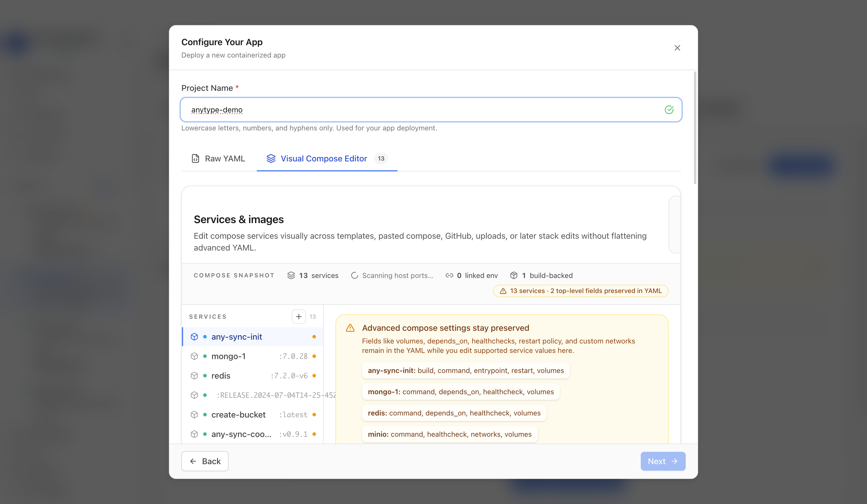
Task: Click the dialog's vertical scrollbar
Action: (x=695, y=127)
